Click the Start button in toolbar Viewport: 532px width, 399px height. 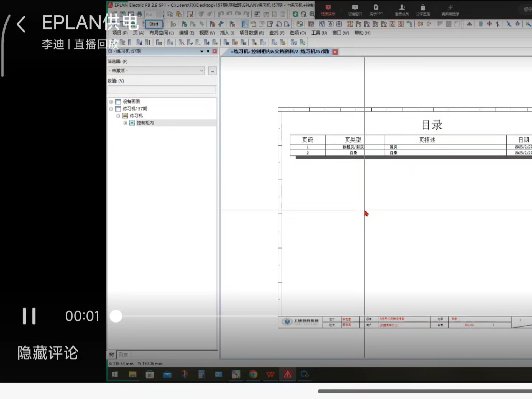[154, 24]
